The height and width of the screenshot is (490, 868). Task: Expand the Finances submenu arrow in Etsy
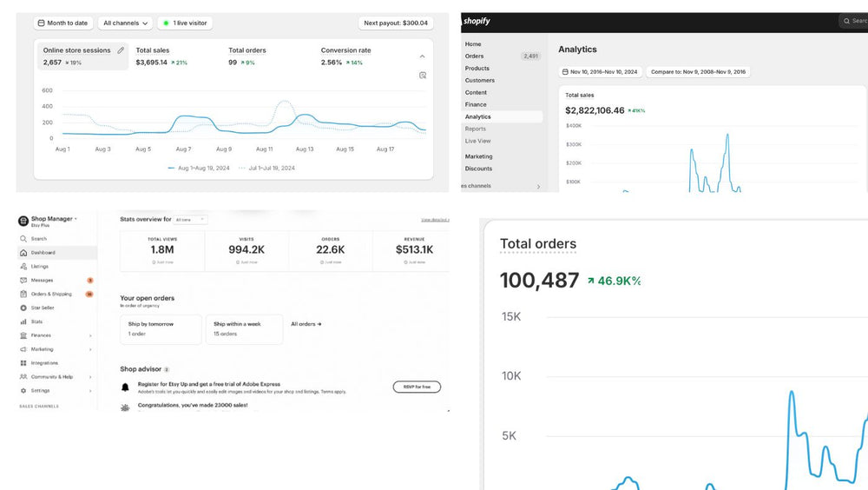point(90,335)
